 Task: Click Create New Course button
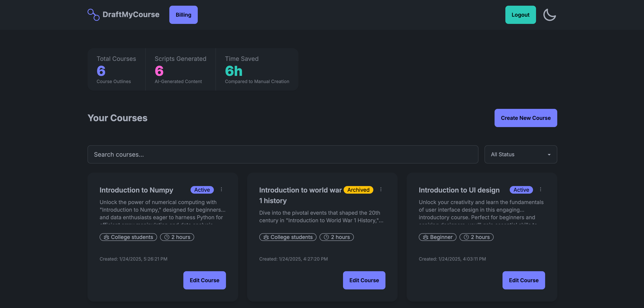click(x=525, y=118)
